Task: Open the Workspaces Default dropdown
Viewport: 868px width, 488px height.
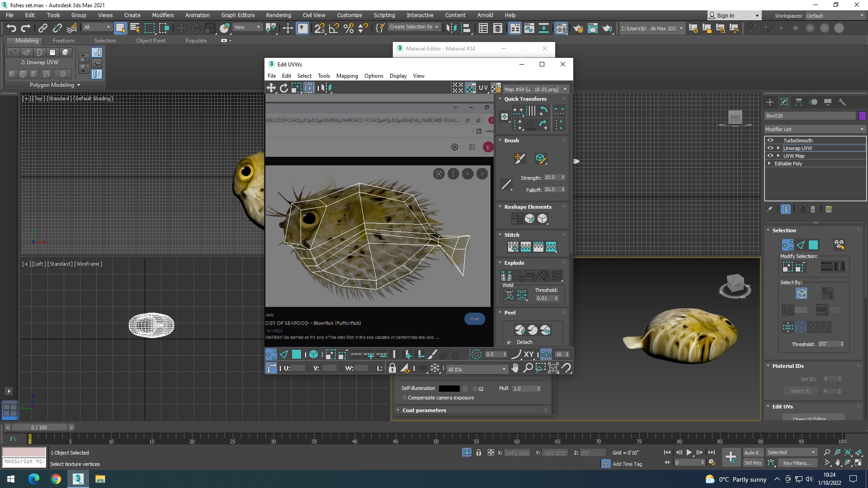Action: [835, 15]
